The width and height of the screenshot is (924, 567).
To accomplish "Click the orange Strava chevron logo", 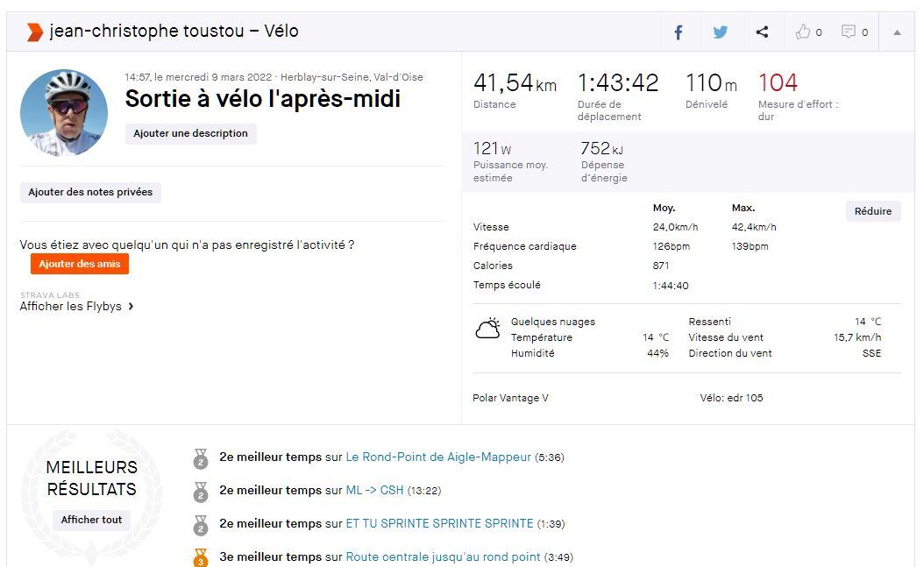I will coord(34,32).
